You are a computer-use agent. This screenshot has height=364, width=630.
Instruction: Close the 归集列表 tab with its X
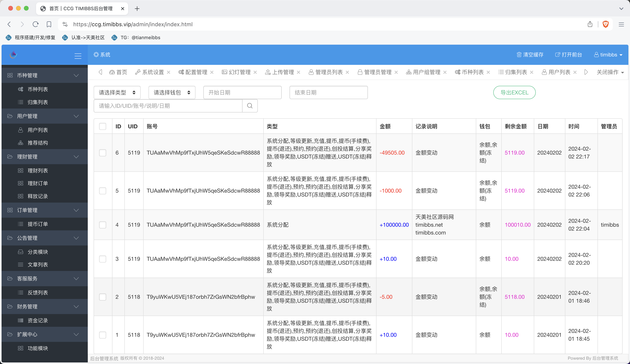point(532,72)
